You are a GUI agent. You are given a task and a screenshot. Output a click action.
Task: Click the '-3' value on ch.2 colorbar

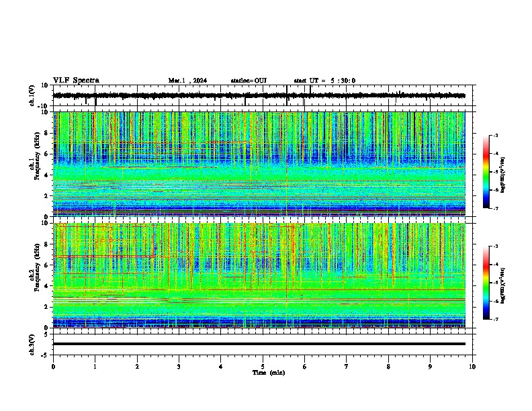pyautogui.click(x=496, y=246)
